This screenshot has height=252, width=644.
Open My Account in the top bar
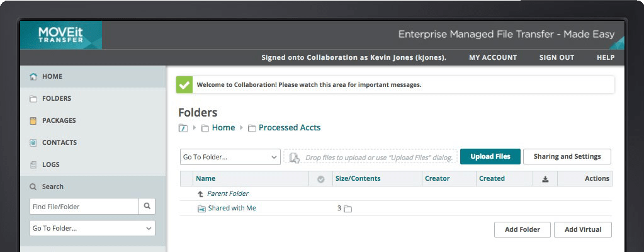click(493, 57)
